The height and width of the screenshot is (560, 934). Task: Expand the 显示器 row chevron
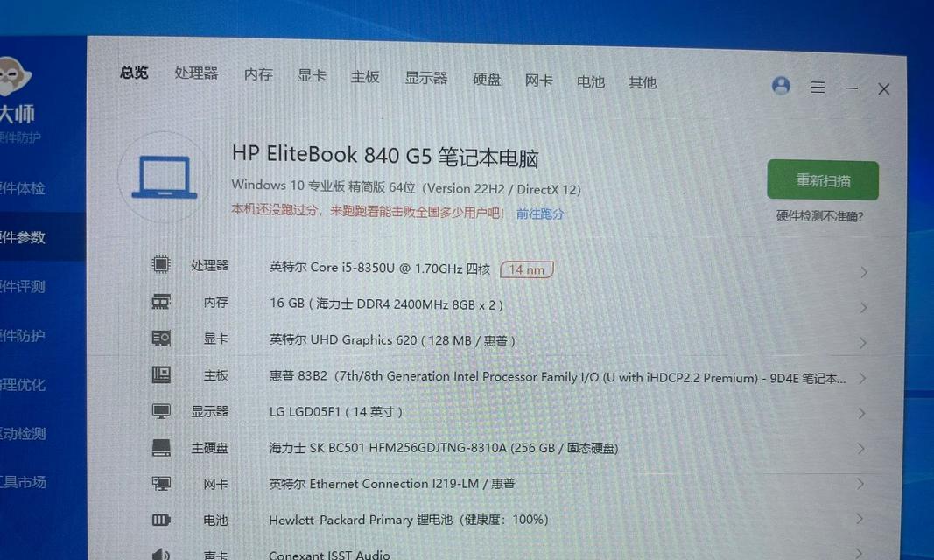(x=861, y=414)
